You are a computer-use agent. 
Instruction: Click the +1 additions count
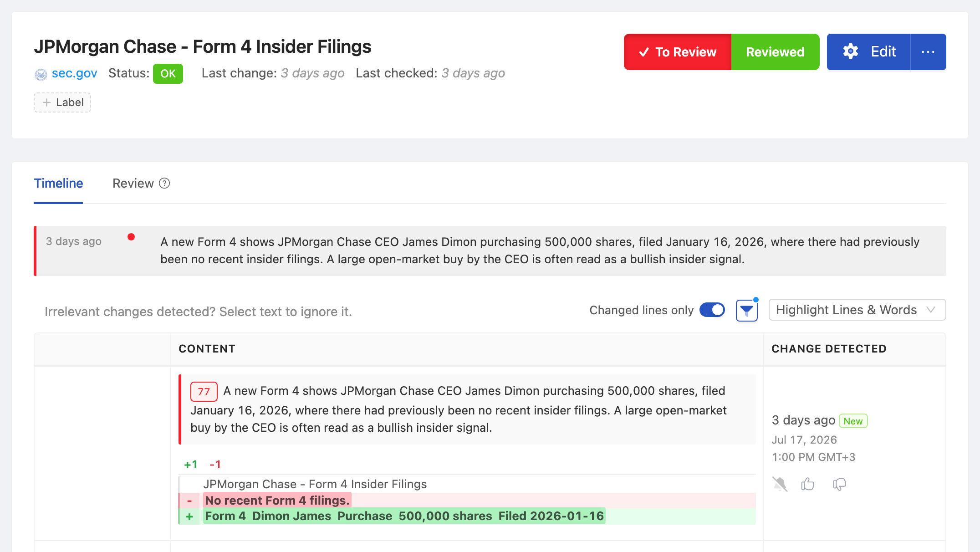point(191,465)
